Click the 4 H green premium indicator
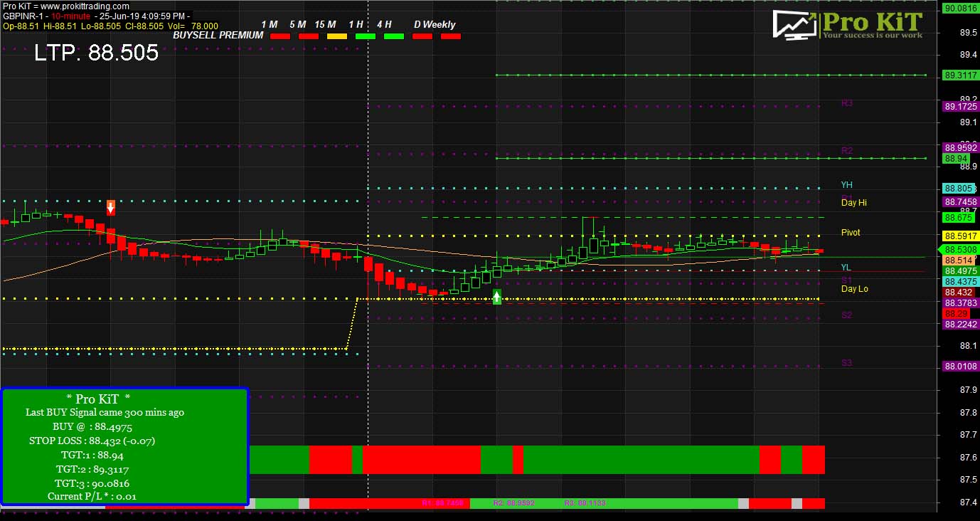Image resolution: width=980 pixels, height=521 pixels. [x=394, y=36]
